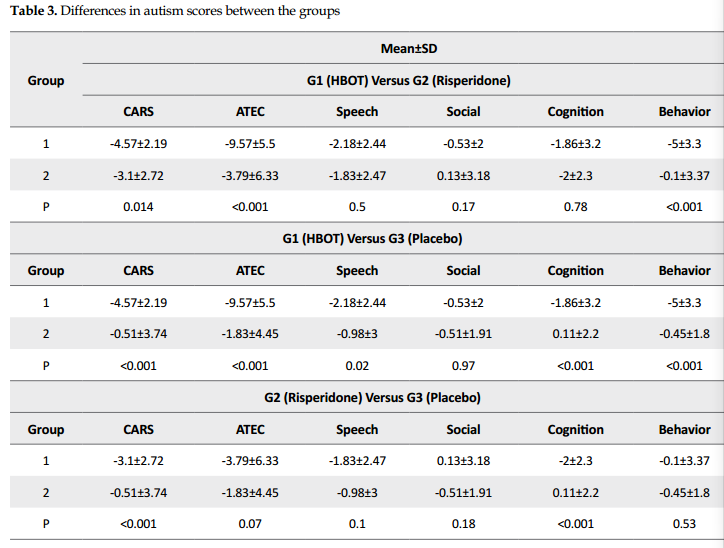Select the top Group header cell
Image resolution: width=724 pixels, height=548 pixels.
tap(46, 80)
